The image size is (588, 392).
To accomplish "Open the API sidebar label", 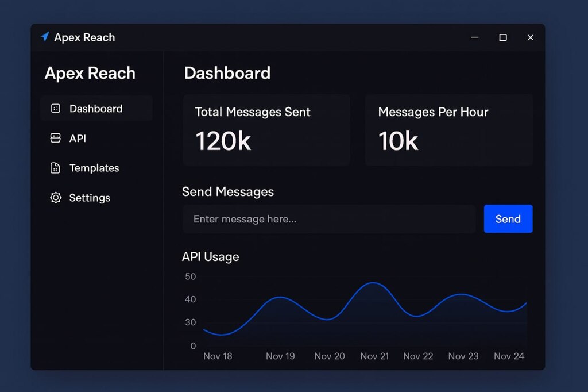I will coord(78,139).
